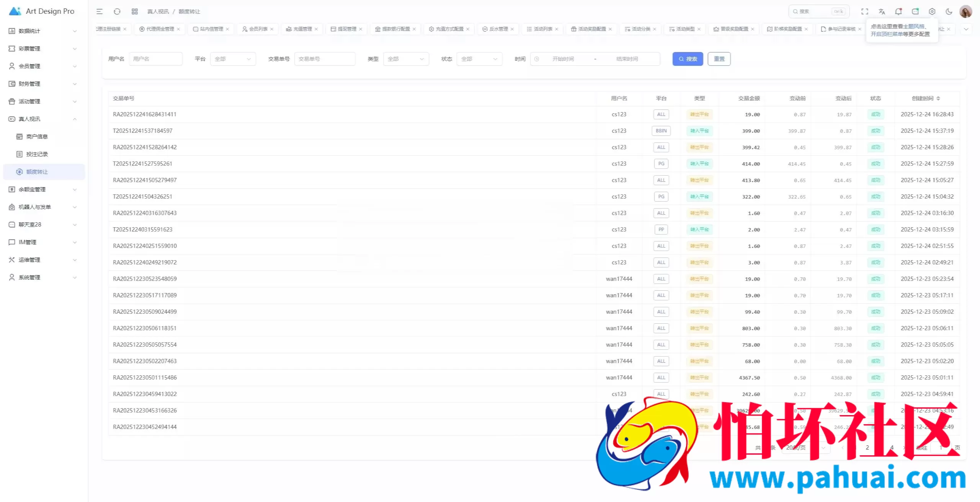Open the settings gear icon in top bar
The height and width of the screenshot is (502, 980).
tap(932, 11)
